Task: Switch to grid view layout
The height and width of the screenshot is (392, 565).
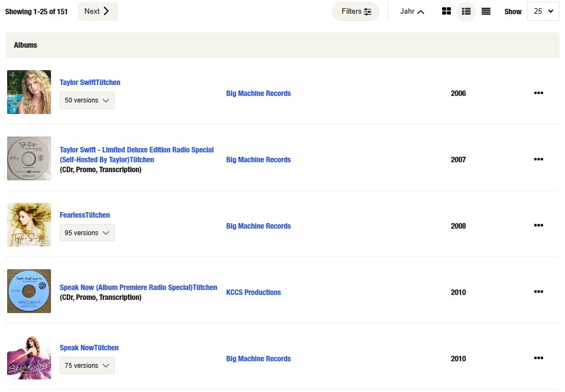Action: (x=447, y=11)
